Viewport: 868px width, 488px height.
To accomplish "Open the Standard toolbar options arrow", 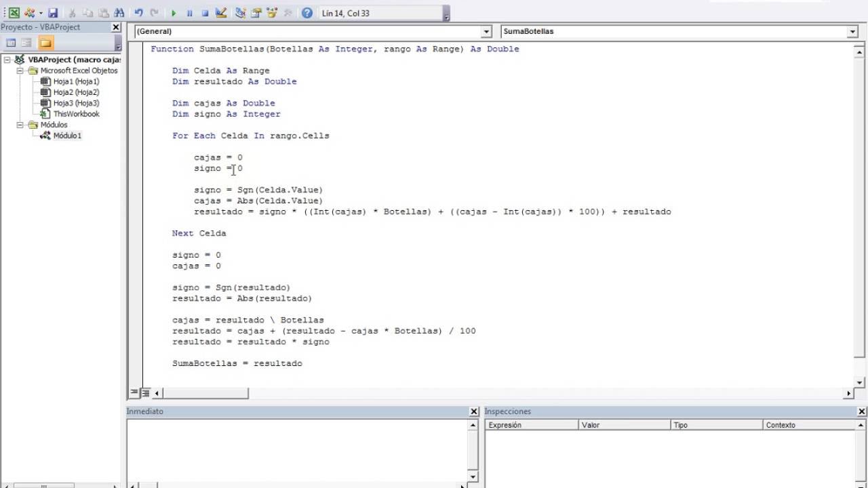I will 446,14.
